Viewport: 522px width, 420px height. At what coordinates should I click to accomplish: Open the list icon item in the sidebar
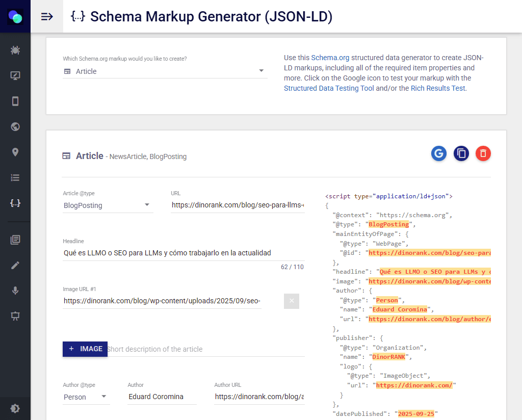tap(15, 177)
